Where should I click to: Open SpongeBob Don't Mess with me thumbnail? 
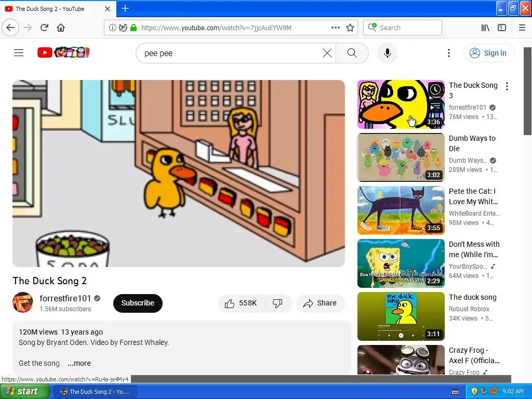[x=401, y=263]
